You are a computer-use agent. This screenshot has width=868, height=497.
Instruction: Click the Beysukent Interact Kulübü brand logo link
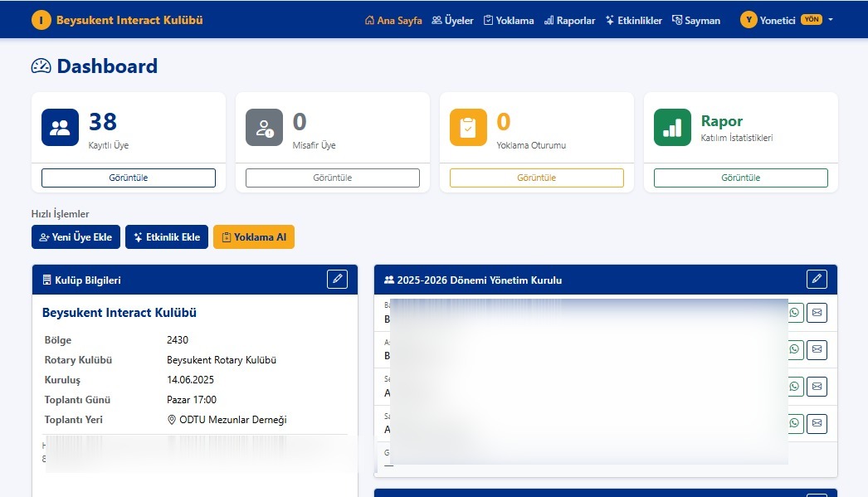coord(117,20)
